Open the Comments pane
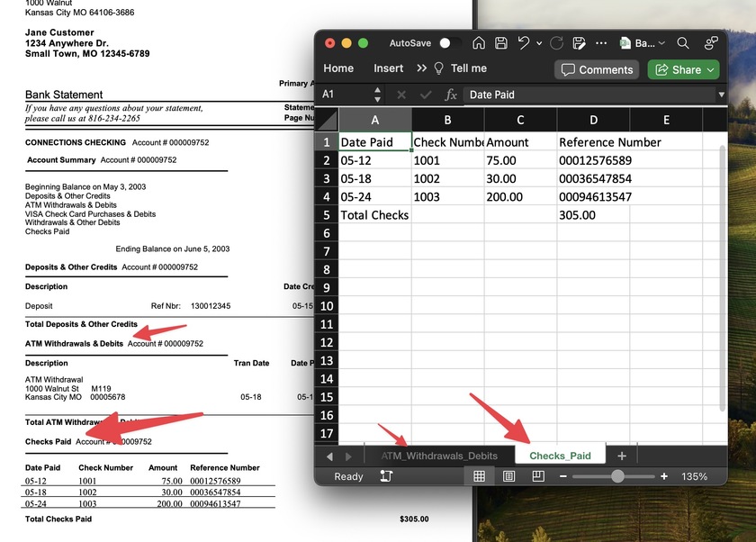Viewport: 756px width, 542px height. point(596,69)
